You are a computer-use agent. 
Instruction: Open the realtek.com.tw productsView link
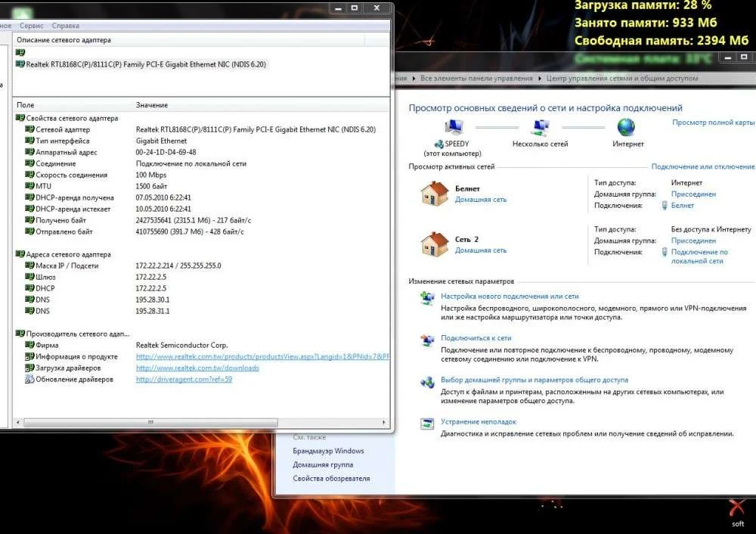point(263,356)
